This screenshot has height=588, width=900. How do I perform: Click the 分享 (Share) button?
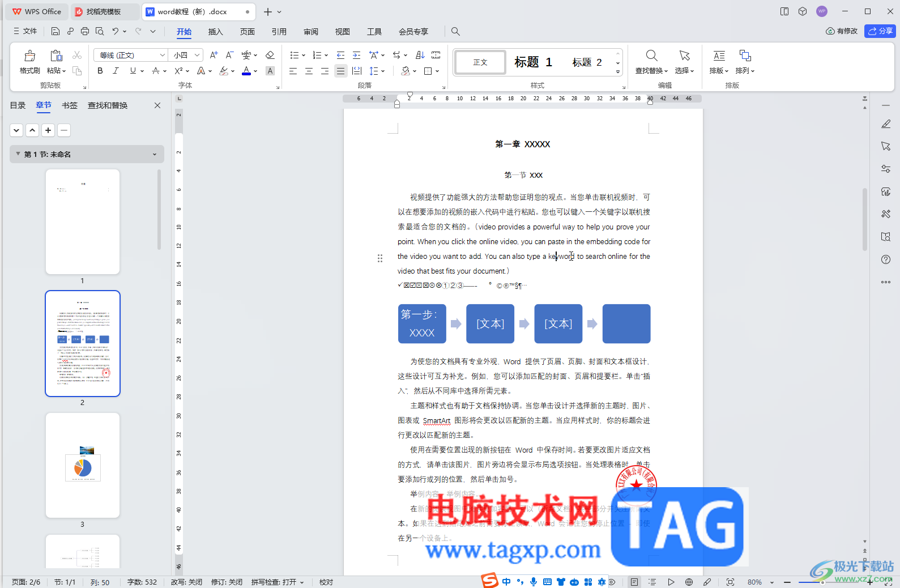tap(880, 31)
